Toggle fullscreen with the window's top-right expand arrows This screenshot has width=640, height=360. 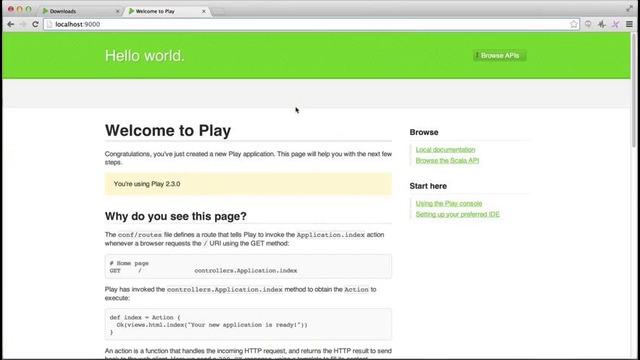[x=629, y=8]
